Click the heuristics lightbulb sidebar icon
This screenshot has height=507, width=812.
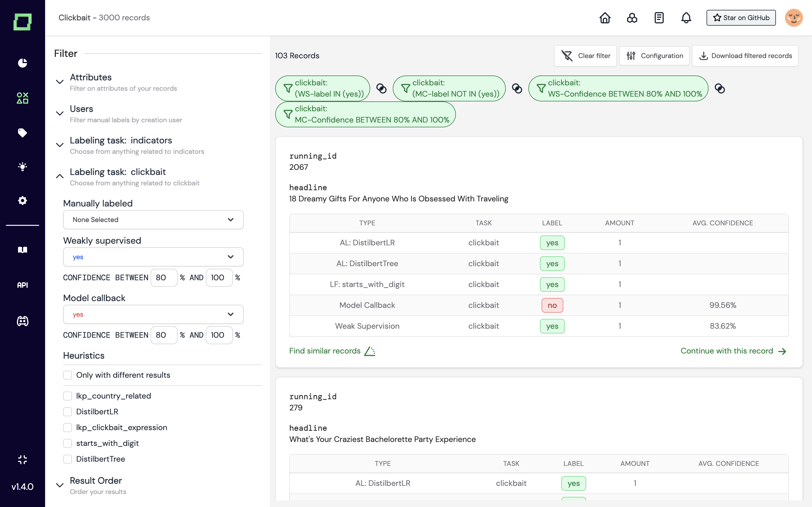23,167
